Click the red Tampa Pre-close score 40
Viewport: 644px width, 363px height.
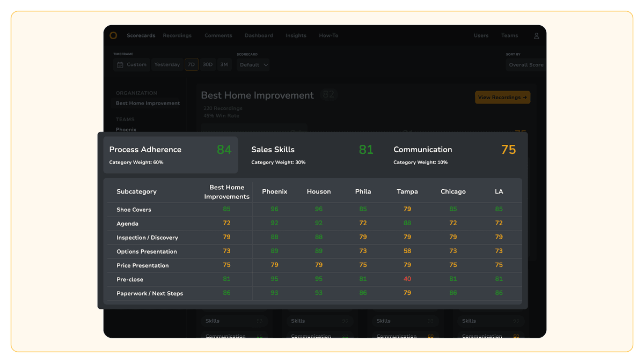coord(407,279)
